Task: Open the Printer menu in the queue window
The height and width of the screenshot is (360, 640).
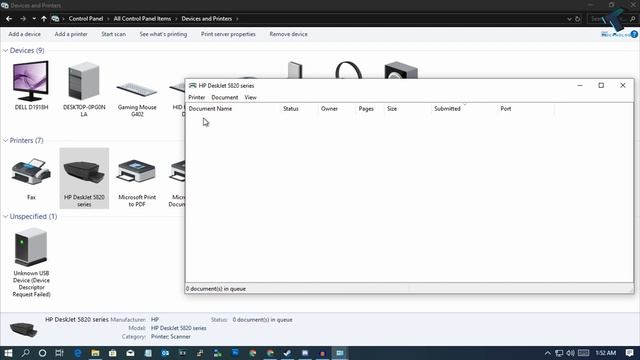Action: click(197, 98)
